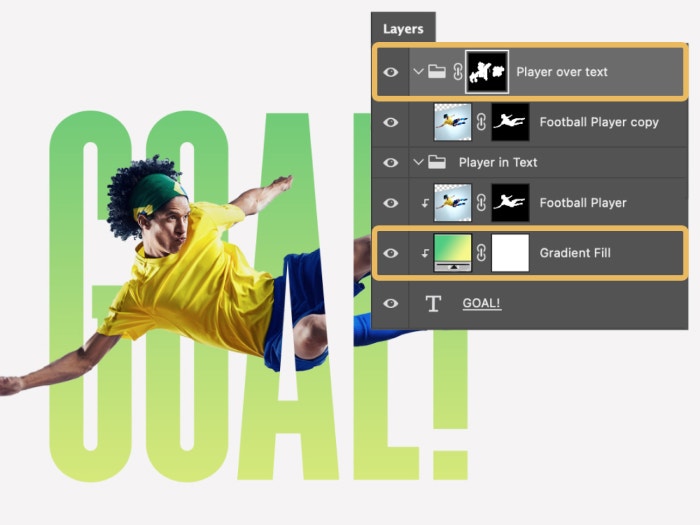700x525 pixels.
Task: Open the Gradient Fill gradient thumbnail
Action: coord(453,253)
